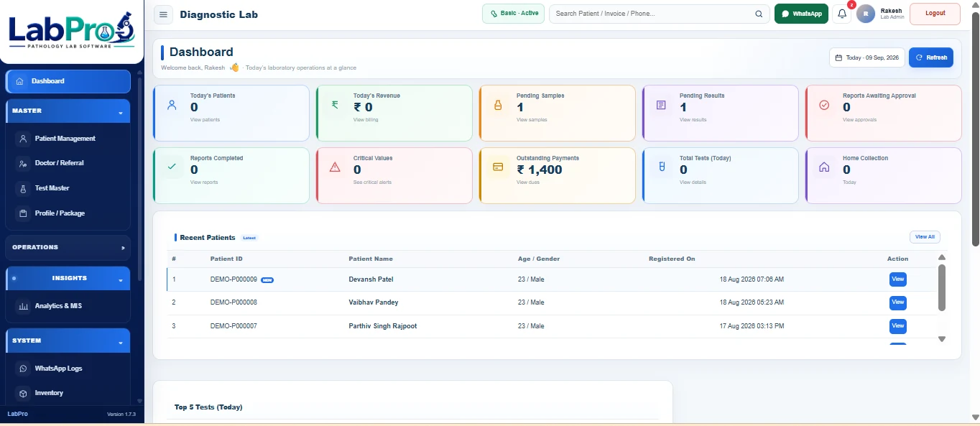Focus the Search Patient / Invoice field
The image size is (980, 426).
coord(659,14)
